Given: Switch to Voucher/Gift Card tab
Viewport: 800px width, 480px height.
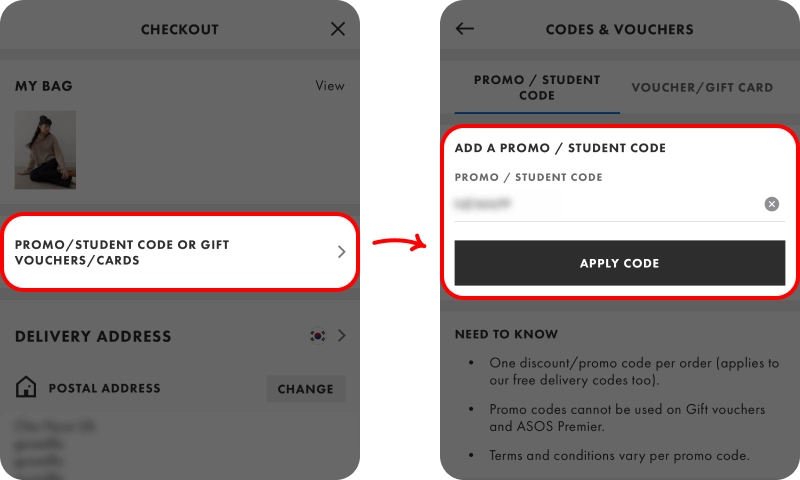Looking at the screenshot, I should tap(702, 87).
